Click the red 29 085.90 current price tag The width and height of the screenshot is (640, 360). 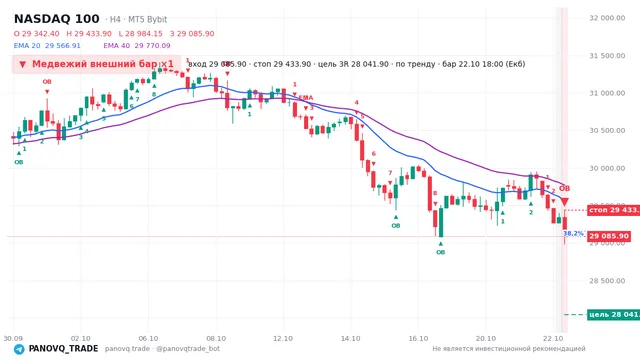pyautogui.click(x=609, y=236)
